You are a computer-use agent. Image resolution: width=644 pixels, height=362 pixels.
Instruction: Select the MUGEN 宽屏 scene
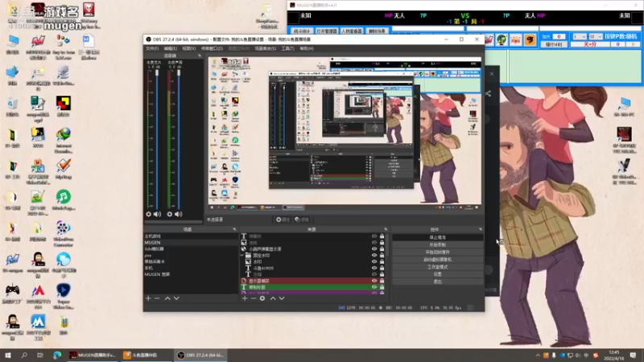[x=191, y=274]
